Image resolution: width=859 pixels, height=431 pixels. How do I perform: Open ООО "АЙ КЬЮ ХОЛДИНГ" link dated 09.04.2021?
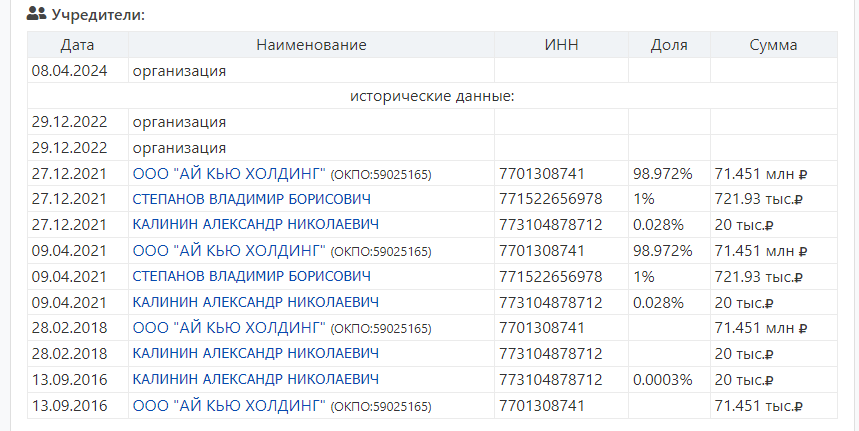(229, 250)
